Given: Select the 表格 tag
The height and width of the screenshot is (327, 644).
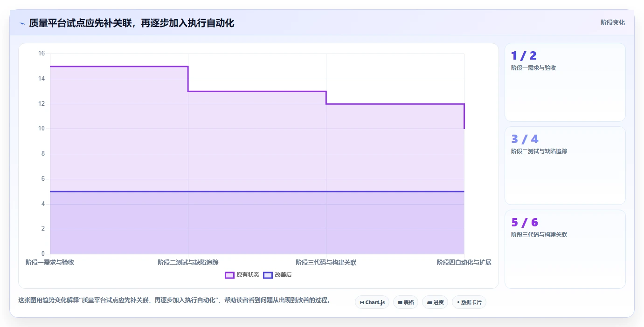Looking at the screenshot, I should 406,302.
